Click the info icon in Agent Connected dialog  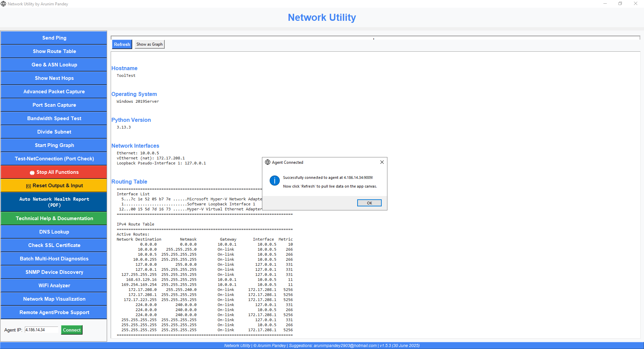click(x=274, y=181)
